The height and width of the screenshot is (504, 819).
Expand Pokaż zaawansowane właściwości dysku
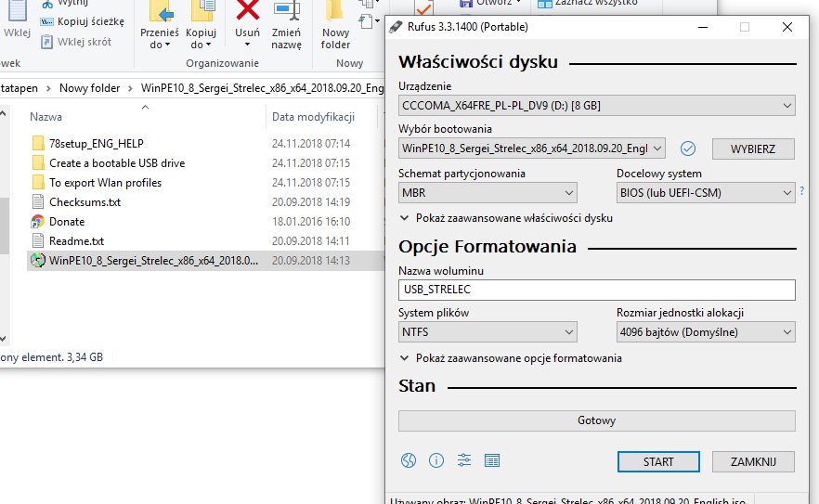[x=506, y=218]
